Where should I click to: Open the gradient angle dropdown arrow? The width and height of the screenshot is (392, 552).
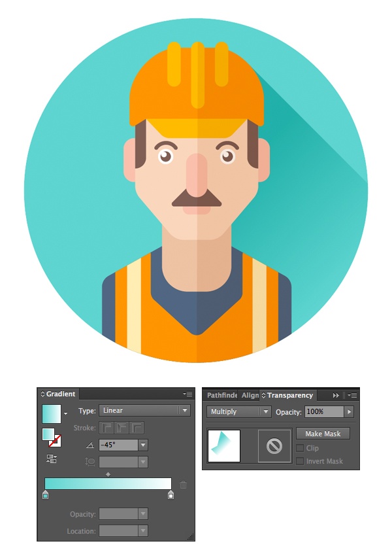pos(143,445)
